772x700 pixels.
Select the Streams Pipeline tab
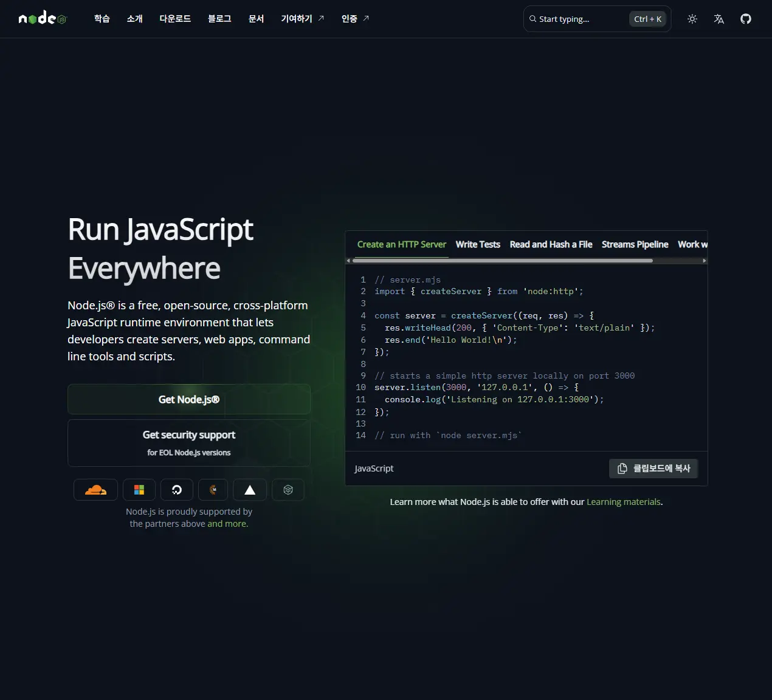[x=635, y=244]
